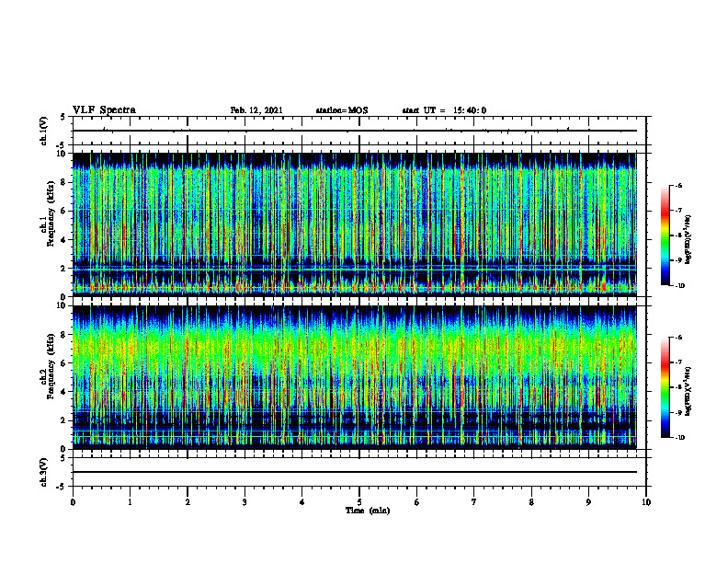This screenshot has height=563, width=728.
Task: Select the date "Feb. 12, 2021"
Action: [x=256, y=110]
